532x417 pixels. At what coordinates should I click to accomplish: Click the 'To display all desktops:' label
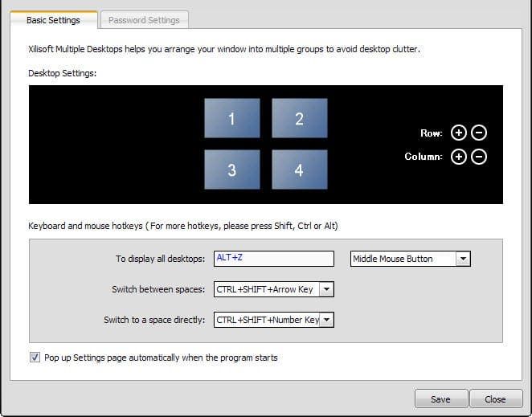tap(161, 259)
